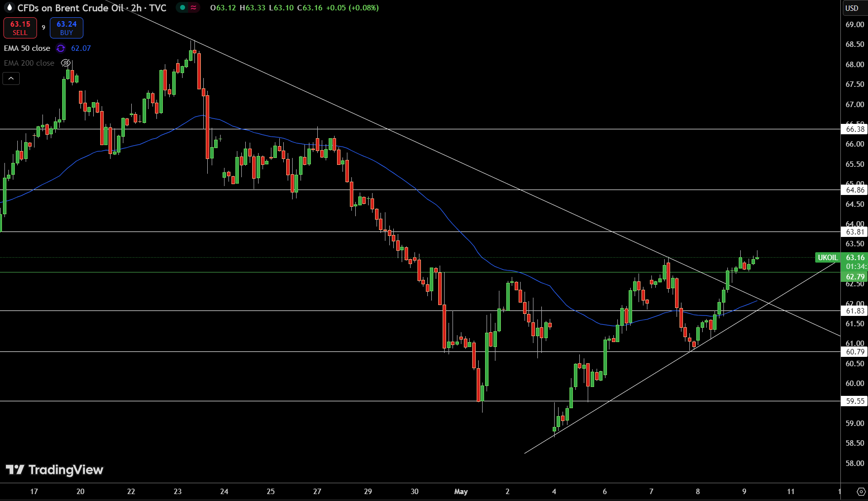868x501 pixels.
Task: Click the countdown timer 01:34 on price axis
Action: click(855, 267)
